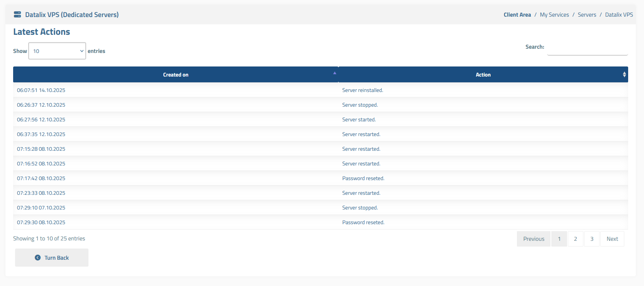Click the server icon beside Datalix VPS title
Image resolution: width=644 pixels, height=286 pixels.
tap(17, 15)
